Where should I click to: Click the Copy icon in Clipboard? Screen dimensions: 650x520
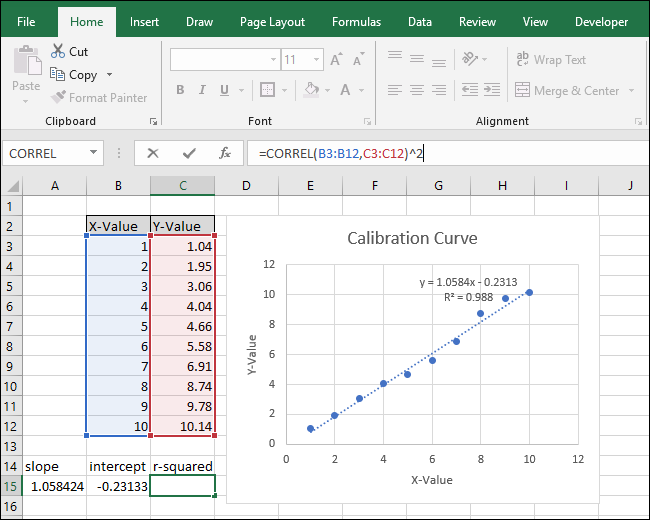[x=57, y=75]
